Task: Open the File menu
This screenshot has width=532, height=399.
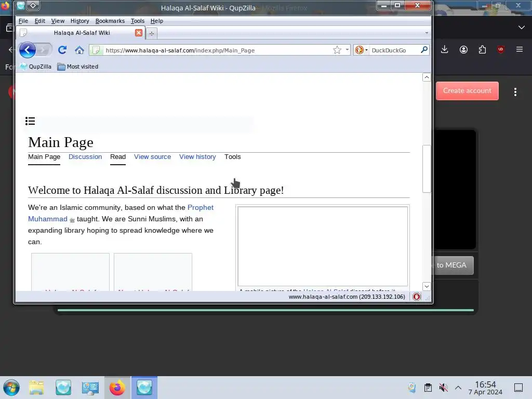Action: pos(23,21)
